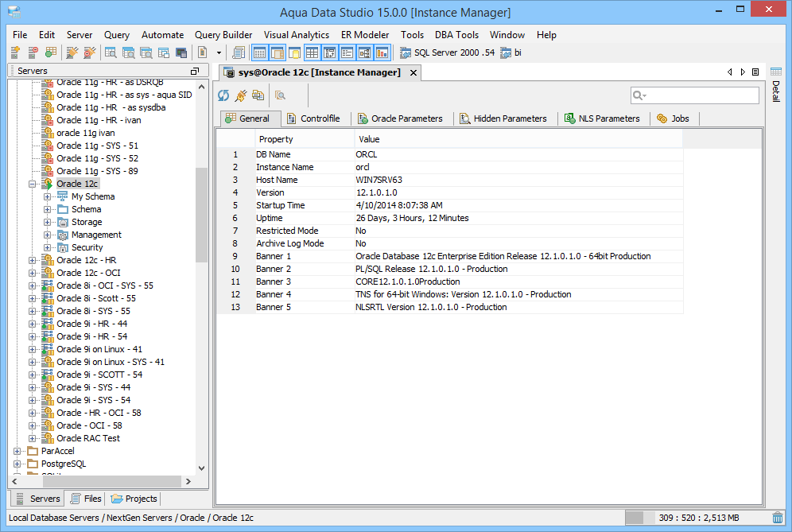Switch to the Files panel tab
The width and height of the screenshot is (792, 532).
86,499
